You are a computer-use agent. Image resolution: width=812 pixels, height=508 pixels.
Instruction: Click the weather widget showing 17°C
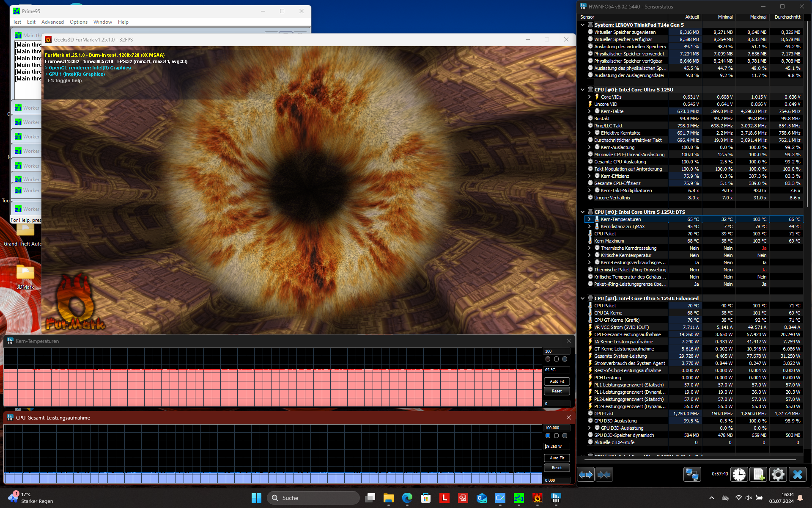click(30, 498)
